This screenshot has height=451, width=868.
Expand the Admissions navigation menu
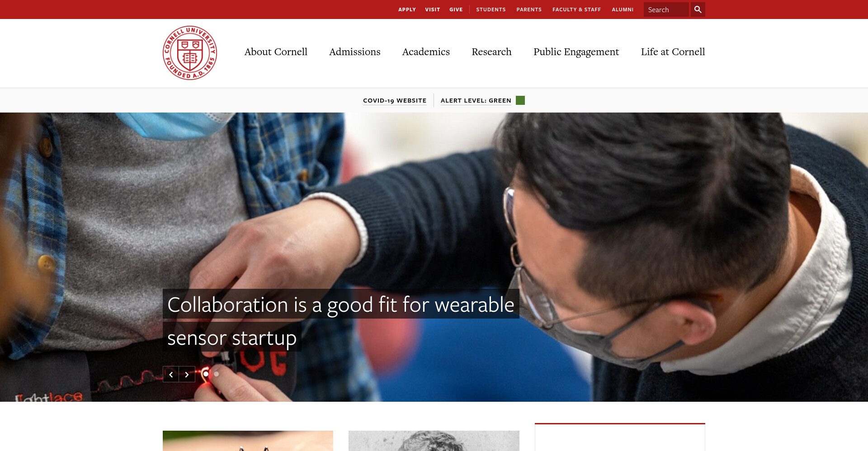355,52
